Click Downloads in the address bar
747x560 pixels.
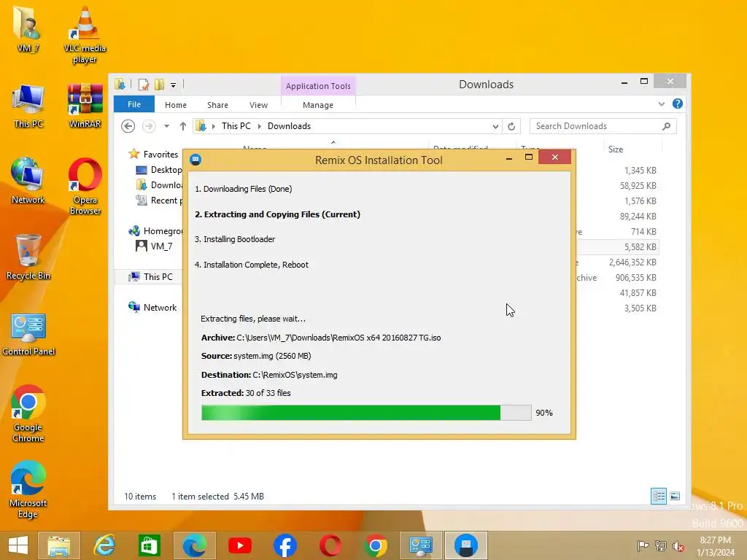(x=289, y=126)
